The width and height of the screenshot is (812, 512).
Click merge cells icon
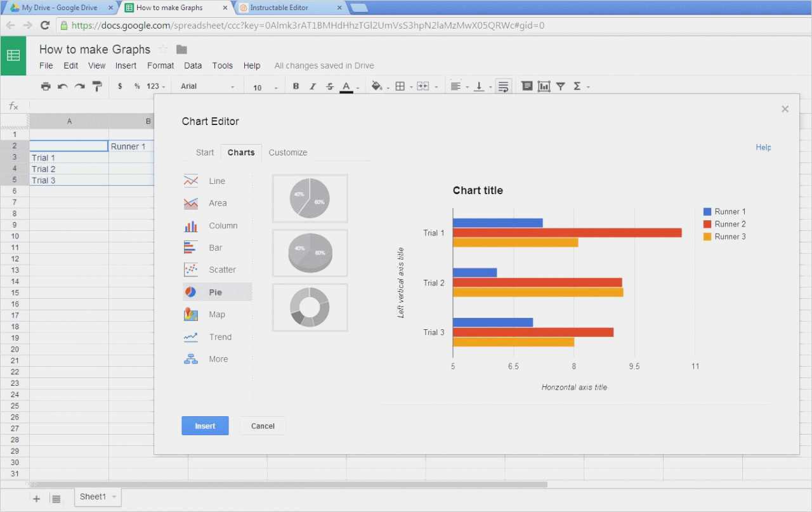coord(423,86)
